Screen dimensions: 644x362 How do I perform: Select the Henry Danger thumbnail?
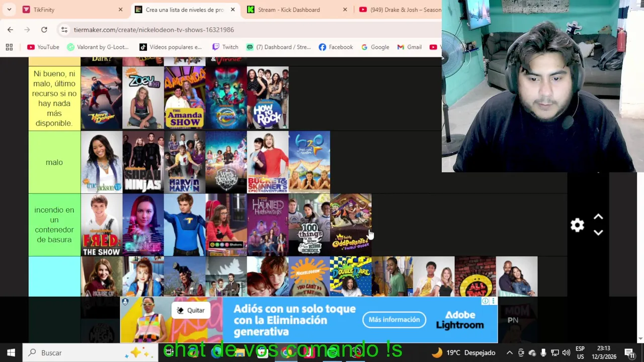[x=102, y=98]
